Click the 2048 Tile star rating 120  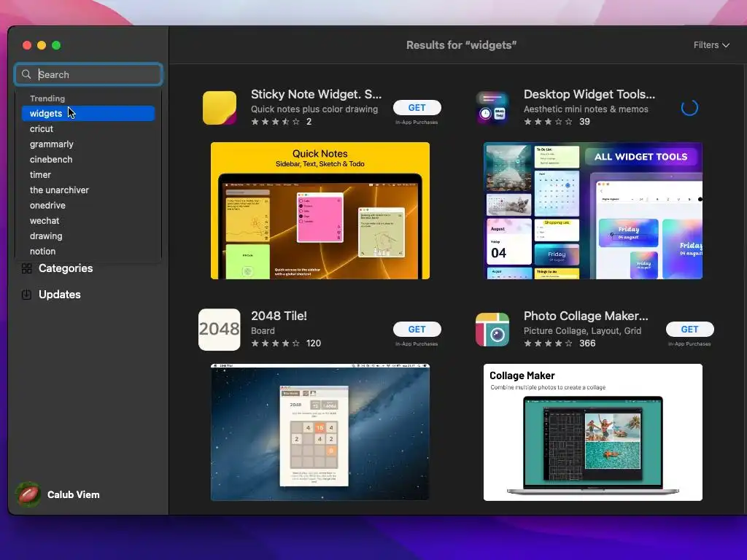click(286, 343)
